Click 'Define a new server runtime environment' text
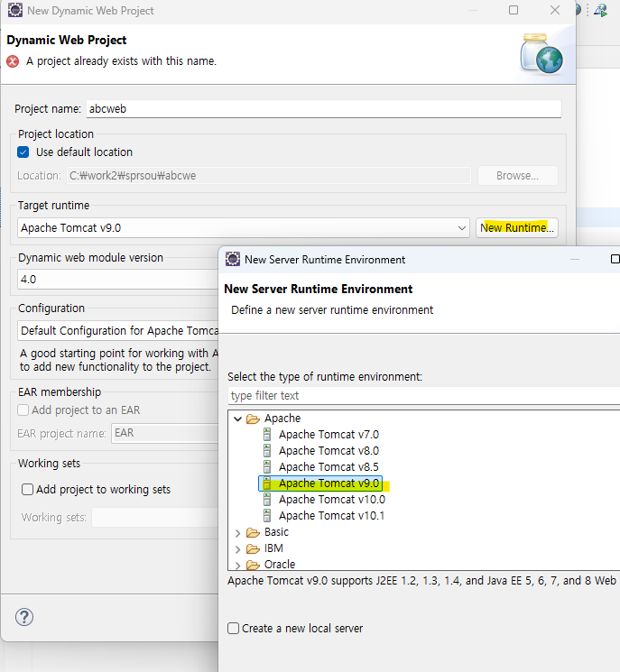The height and width of the screenshot is (672, 620). 332,310
